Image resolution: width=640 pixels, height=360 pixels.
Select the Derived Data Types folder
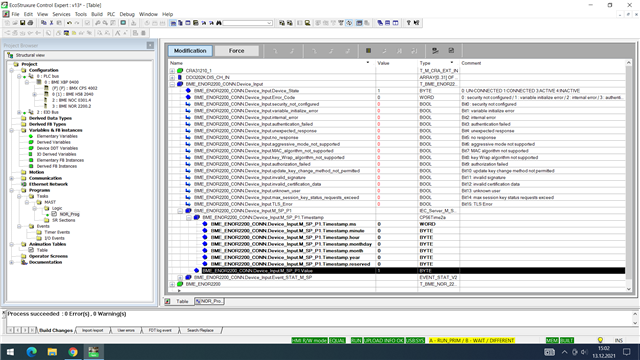(x=50, y=118)
